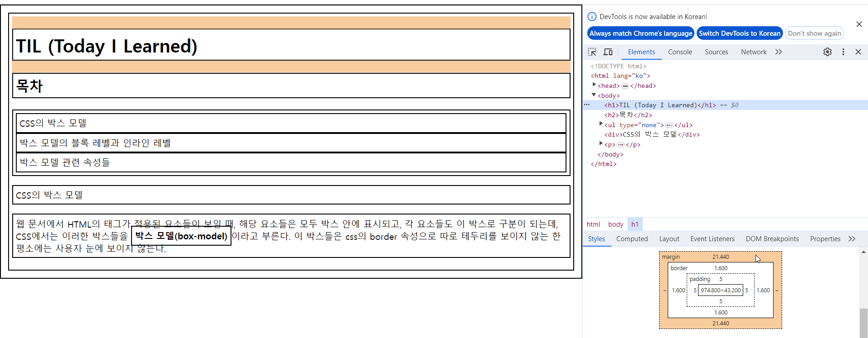Viewport: 868px width, 338px height.
Task: Expand the ul type="none" node
Action: point(601,124)
